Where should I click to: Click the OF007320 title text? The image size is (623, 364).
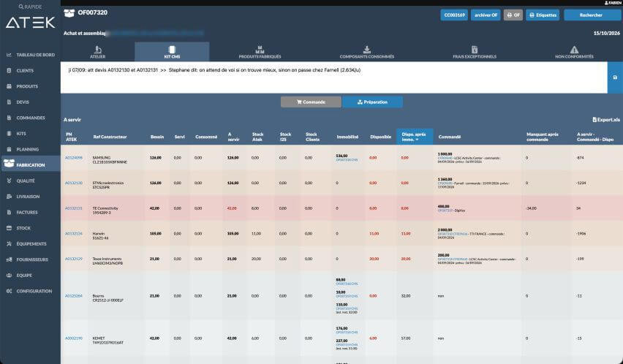click(93, 12)
